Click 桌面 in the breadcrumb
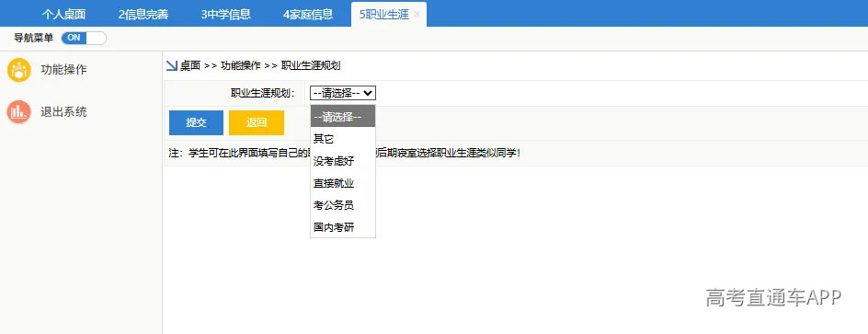This screenshot has height=334, width=868. click(189, 65)
